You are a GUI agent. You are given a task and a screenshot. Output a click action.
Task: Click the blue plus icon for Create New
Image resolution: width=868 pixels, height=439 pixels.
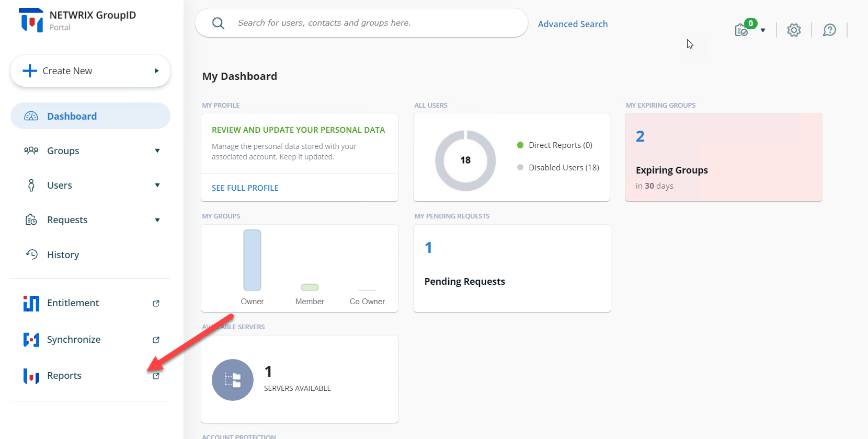(x=30, y=71)
